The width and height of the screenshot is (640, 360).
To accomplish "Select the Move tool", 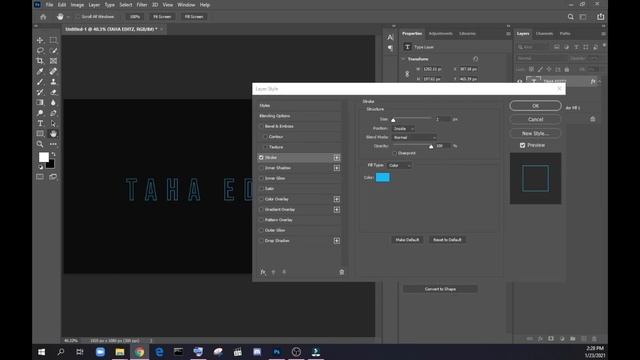I will 40,40.
